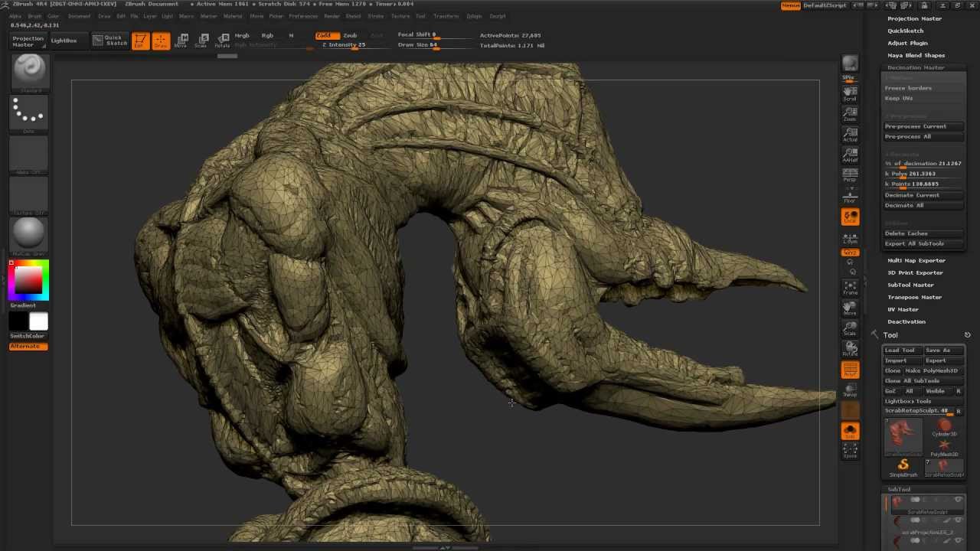Click Export All SubTools button
980x551 pixels.
click(924, 243)
